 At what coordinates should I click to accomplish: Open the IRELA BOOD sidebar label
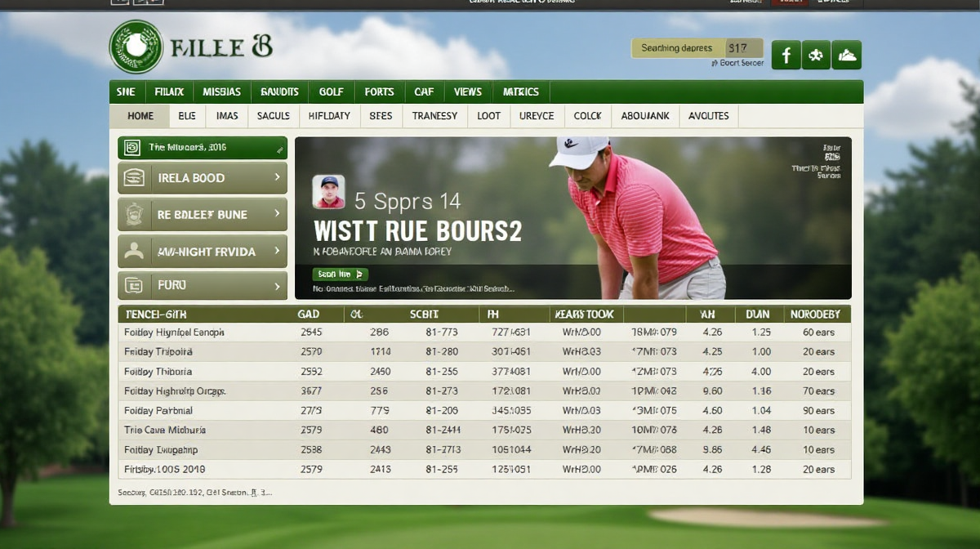(x=191, y=178)
